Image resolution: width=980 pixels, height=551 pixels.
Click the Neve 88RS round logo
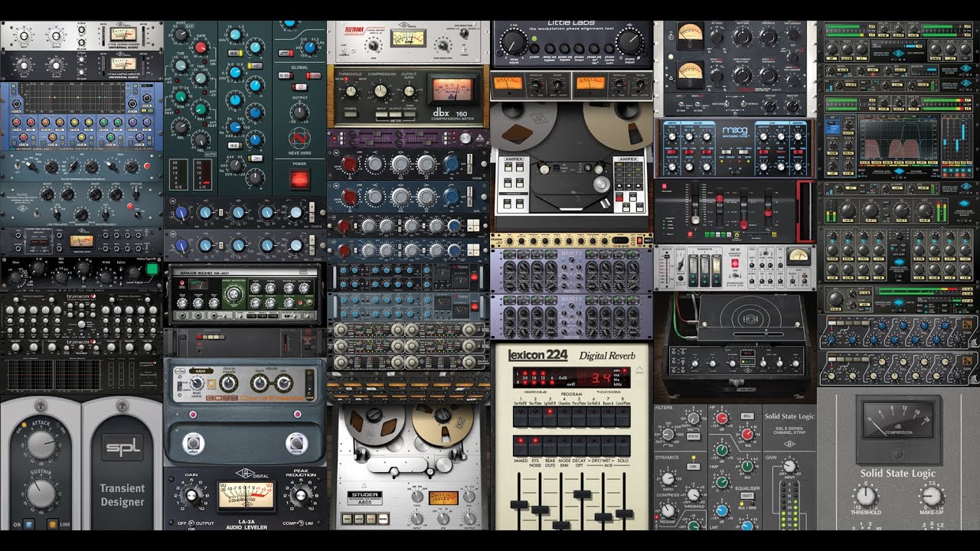pos(299,139)
